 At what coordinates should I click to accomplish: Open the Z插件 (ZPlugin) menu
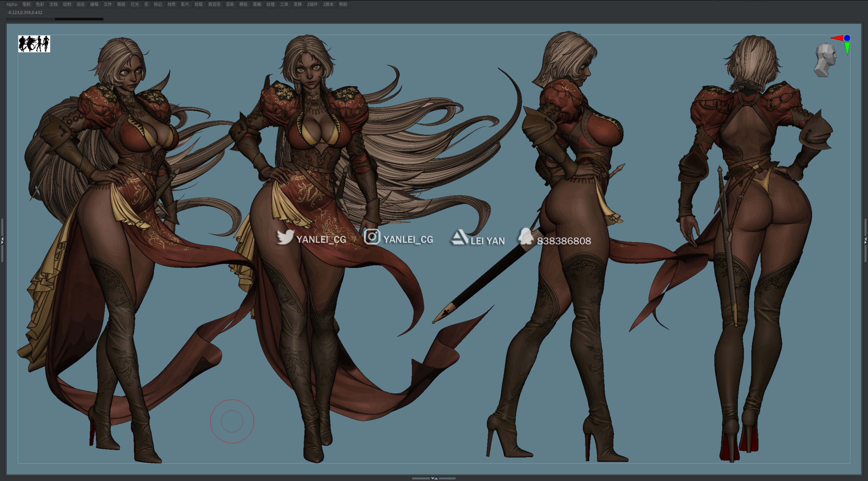(312, 4)
